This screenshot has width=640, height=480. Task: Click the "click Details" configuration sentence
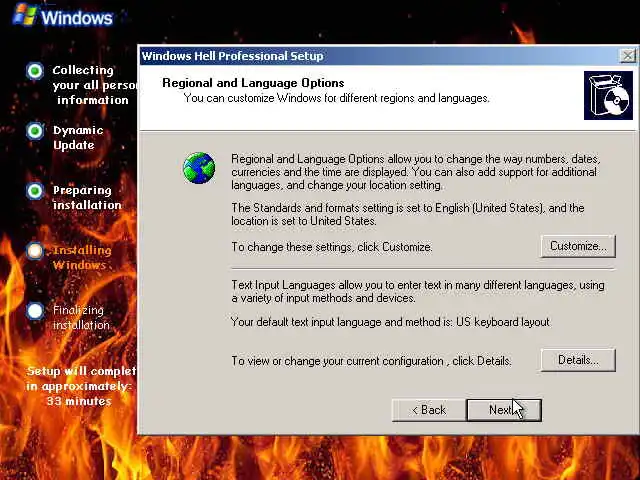[x=371, y=361]
